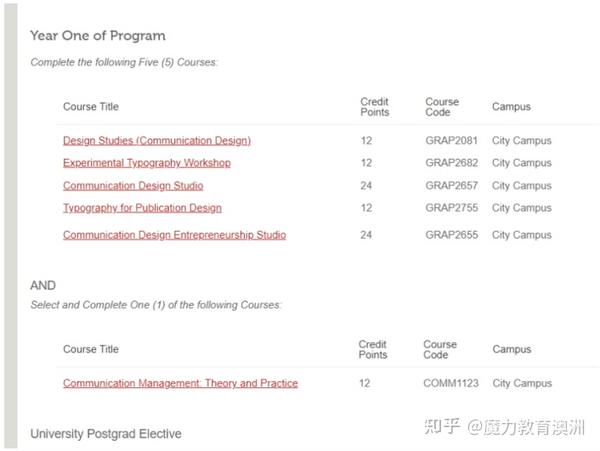Click the Zhihu watermark logo

click(x=442, y=427)
